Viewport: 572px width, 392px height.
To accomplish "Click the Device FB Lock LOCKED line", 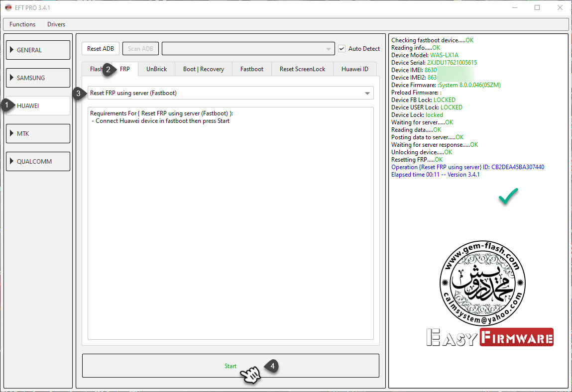I will [x=423, y=100].
